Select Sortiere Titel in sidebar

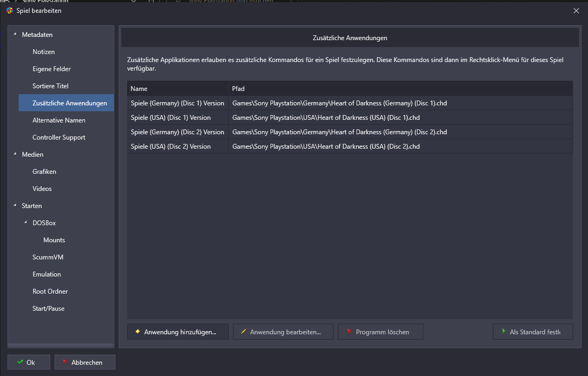[x=50, y=86]
